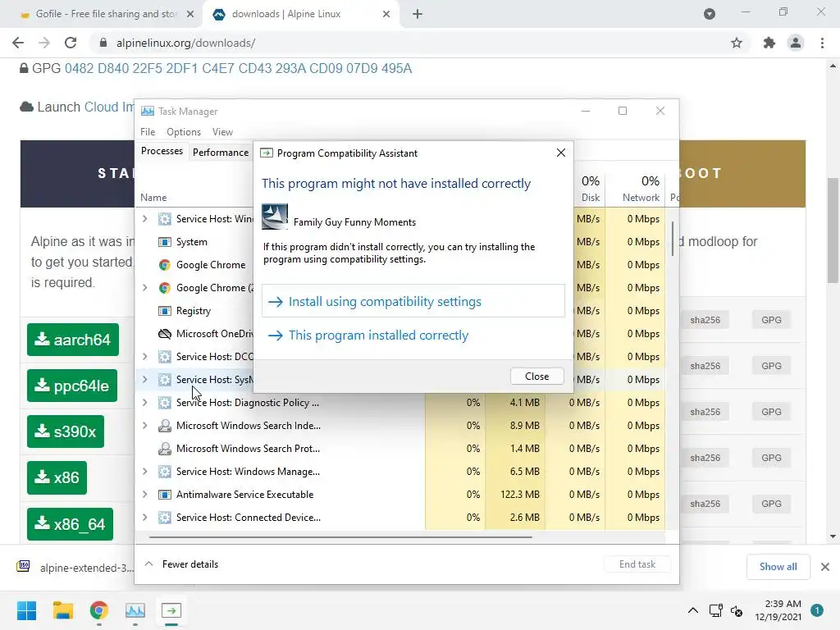
Task: Close Chrome downloads bar
Action: click(x=825, y=567)
